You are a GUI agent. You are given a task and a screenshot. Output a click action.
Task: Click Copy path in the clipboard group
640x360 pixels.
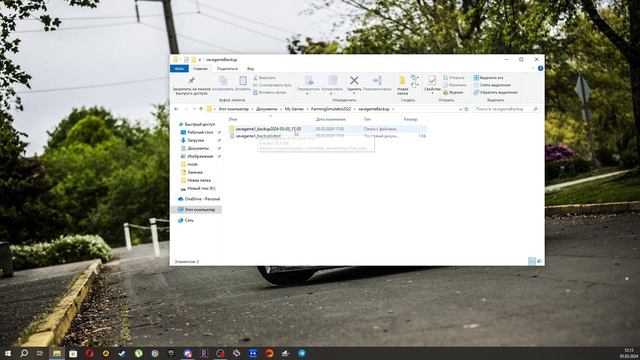272,85
